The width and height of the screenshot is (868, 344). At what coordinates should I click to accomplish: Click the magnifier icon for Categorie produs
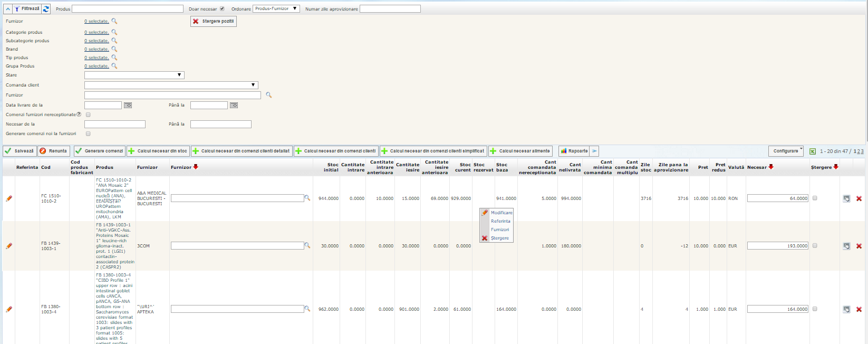tap(114, 32)
